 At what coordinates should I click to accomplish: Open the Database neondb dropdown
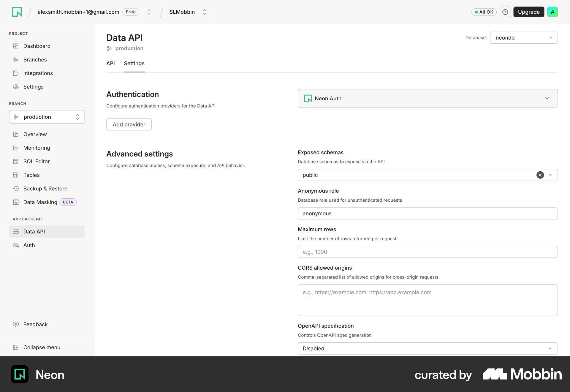click(x=524, y=38)
